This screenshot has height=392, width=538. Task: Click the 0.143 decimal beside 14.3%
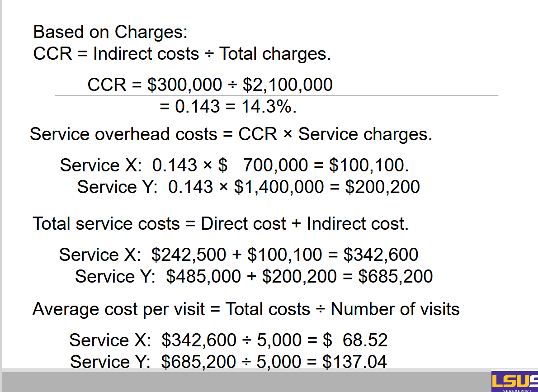point(197,107)
